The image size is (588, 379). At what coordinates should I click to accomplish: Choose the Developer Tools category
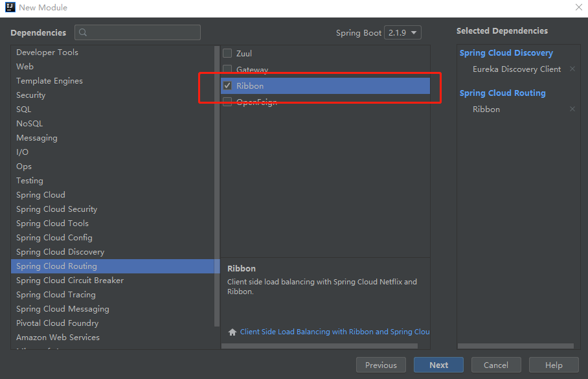pos(47,52)
